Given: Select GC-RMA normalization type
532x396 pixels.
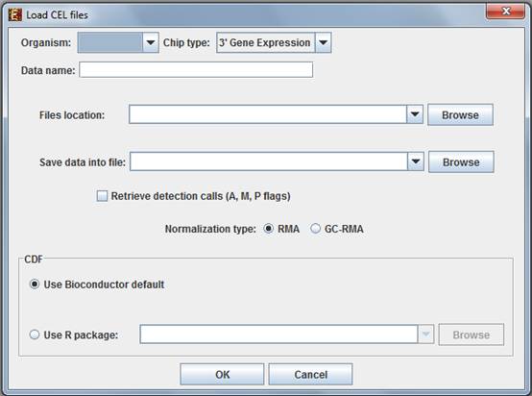Looking at the screenshot, I should pos(315,229).
